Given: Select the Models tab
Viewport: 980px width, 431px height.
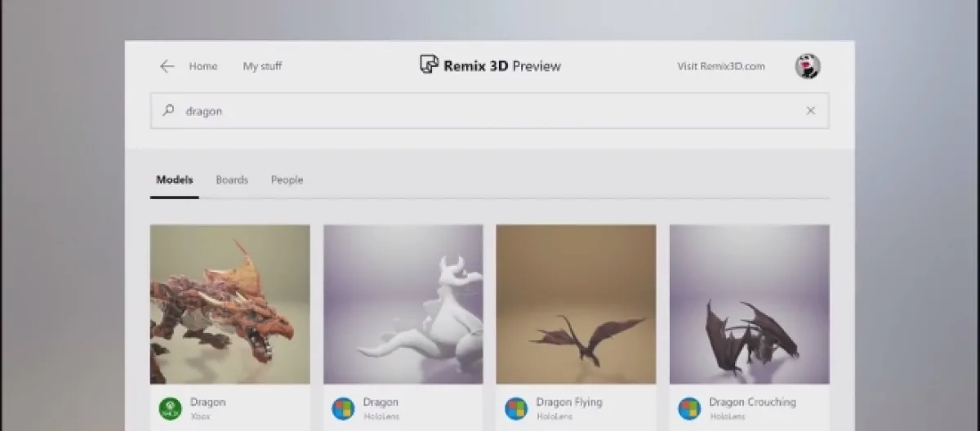Looking at the screenshot, I should 174,180.
